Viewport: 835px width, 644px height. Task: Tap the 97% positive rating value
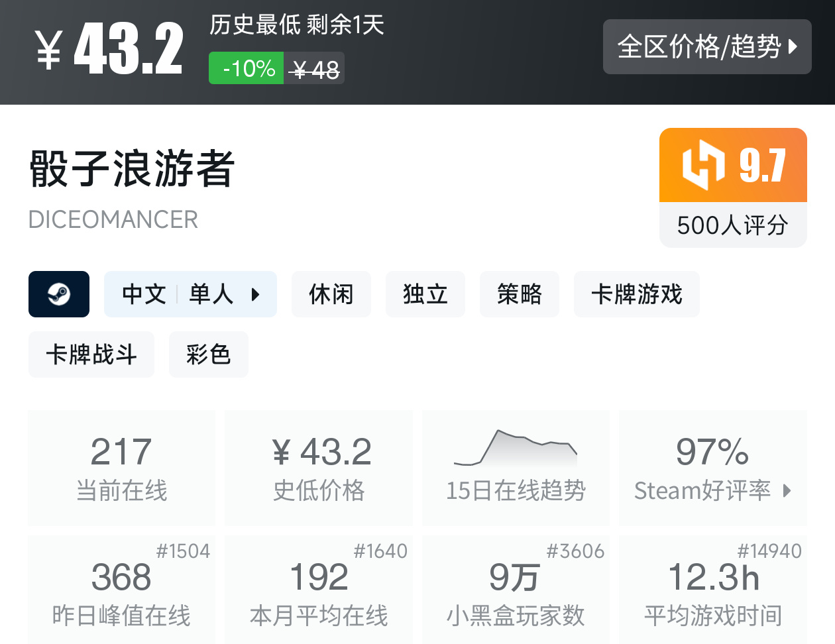click(712, 452)
